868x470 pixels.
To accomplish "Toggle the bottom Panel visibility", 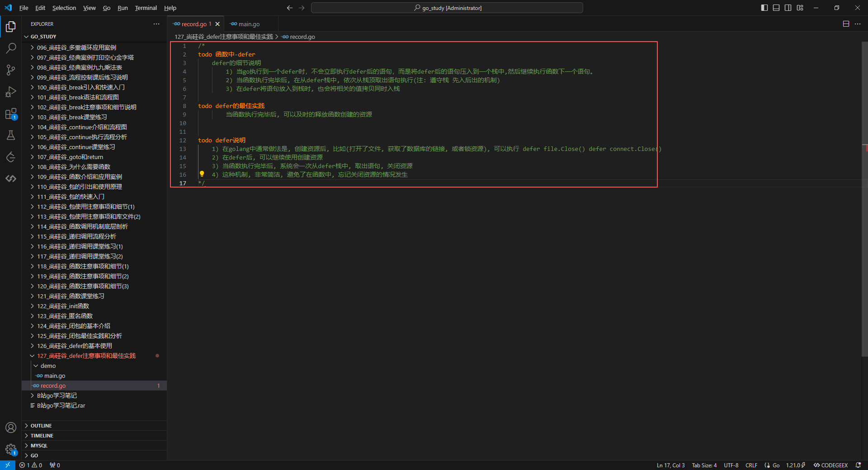I will tap(776, 8).
